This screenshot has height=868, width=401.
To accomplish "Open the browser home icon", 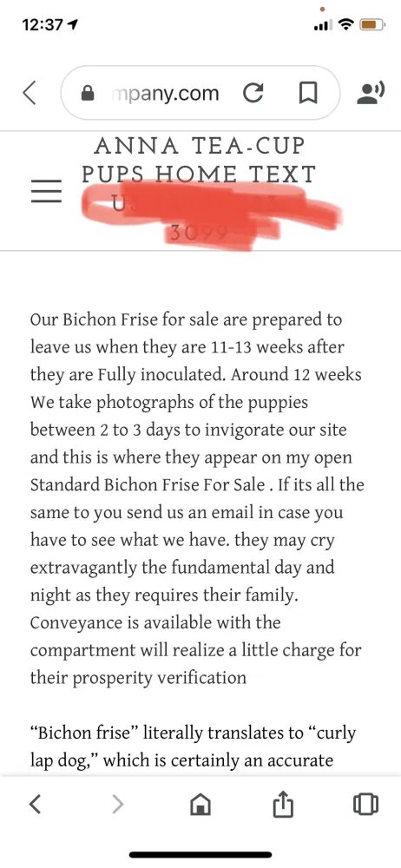I will [200, 804].
